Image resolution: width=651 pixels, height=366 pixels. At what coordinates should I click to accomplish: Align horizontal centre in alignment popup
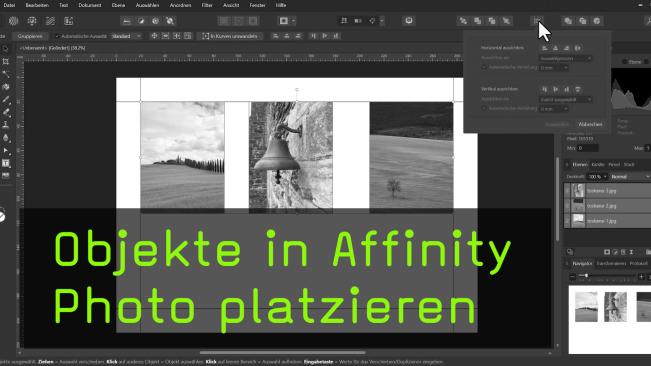(556, 48)
